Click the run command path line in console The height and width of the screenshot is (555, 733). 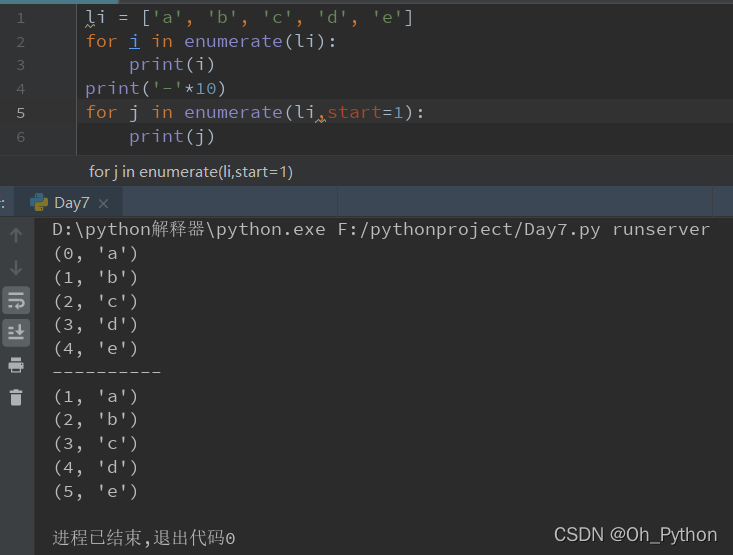tap(381, 230)
